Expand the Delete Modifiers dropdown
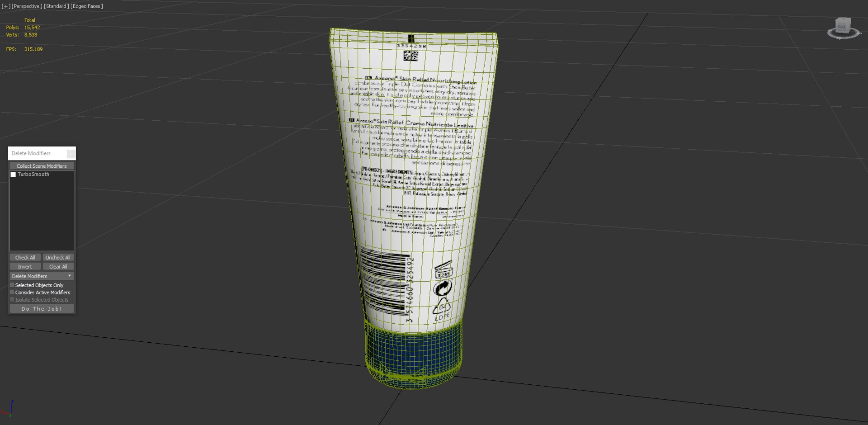This screenshot has height=425, width=868. [x=42, y=276]
